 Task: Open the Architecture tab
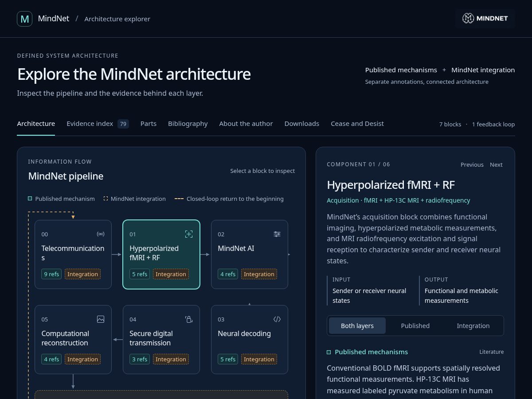36,124
